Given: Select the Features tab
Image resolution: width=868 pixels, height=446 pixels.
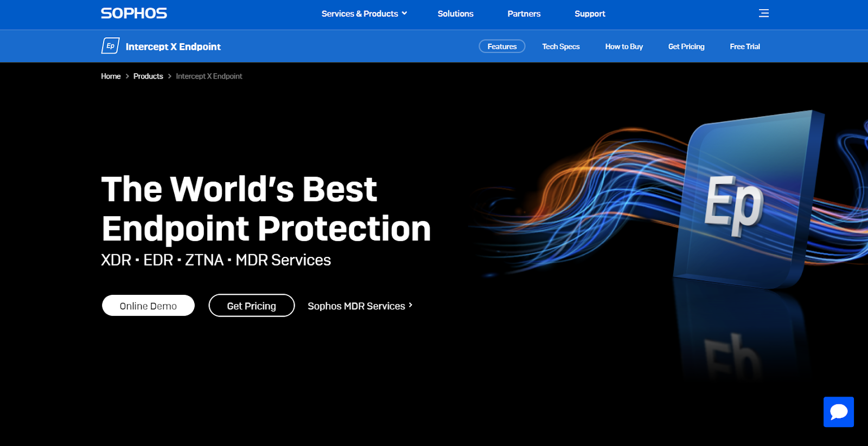Looking at the screenshot, I should tap(502, 47).
